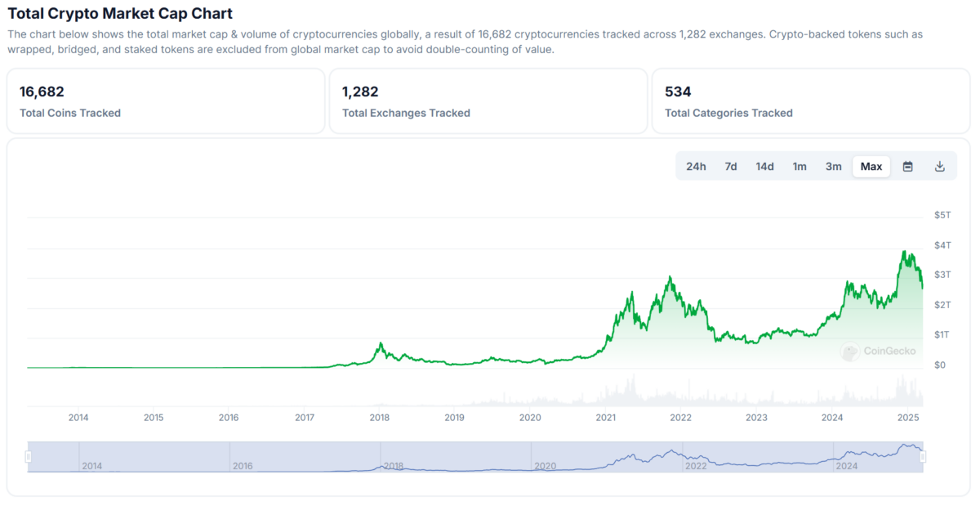Click the Total Coins Tracked card

pos(166,101)
